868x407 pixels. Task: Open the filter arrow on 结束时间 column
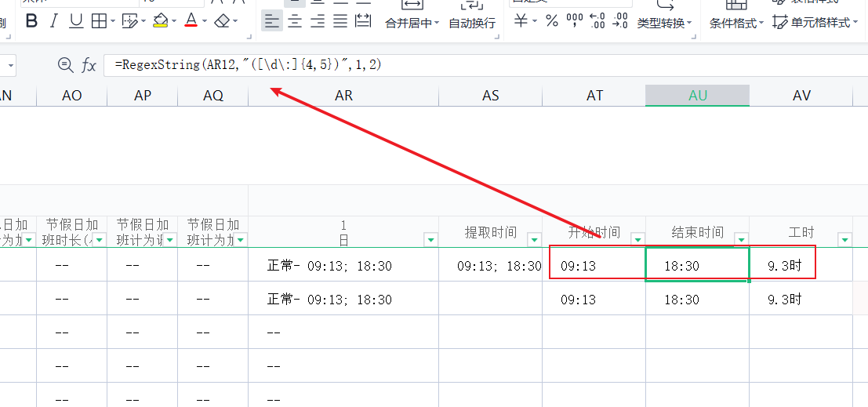[x=741, y=240]
